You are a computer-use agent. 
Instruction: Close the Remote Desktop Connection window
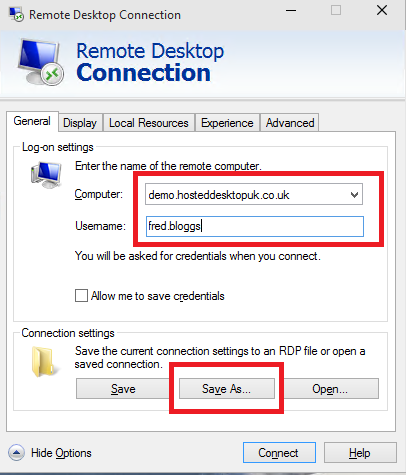point(382,10)
